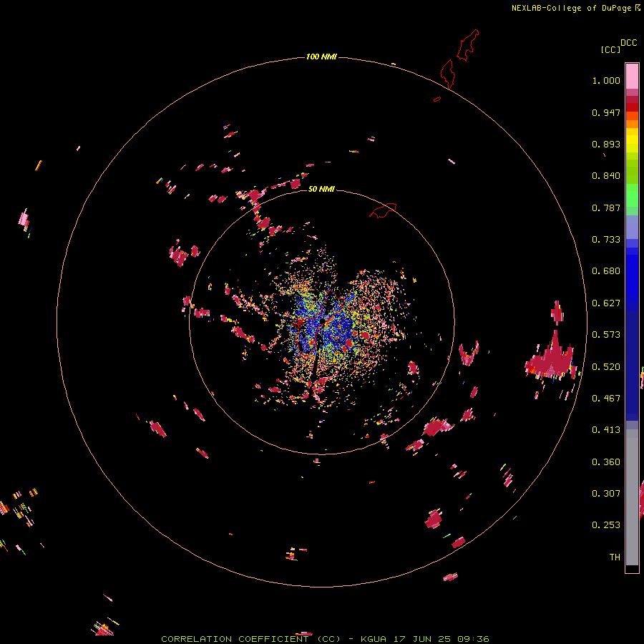The height and width of the screenshot is (644, 644).
Task: Select the 0.733 scale value label
Action: click(606, 240)
